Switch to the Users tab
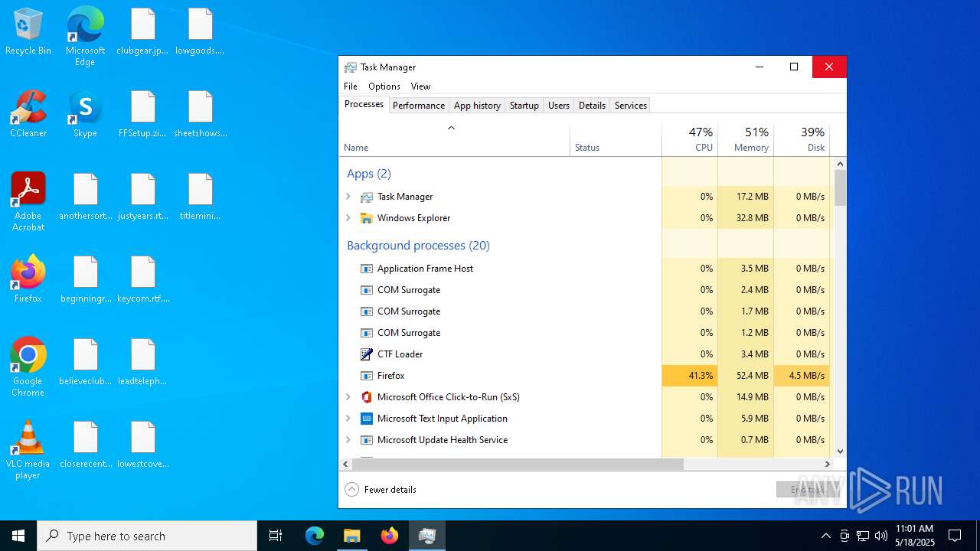980x551 pixels. pos(559,106)
